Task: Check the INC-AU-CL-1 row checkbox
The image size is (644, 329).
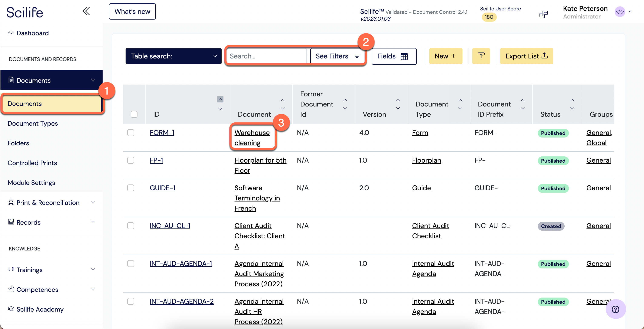Action: tap(130, 226)
